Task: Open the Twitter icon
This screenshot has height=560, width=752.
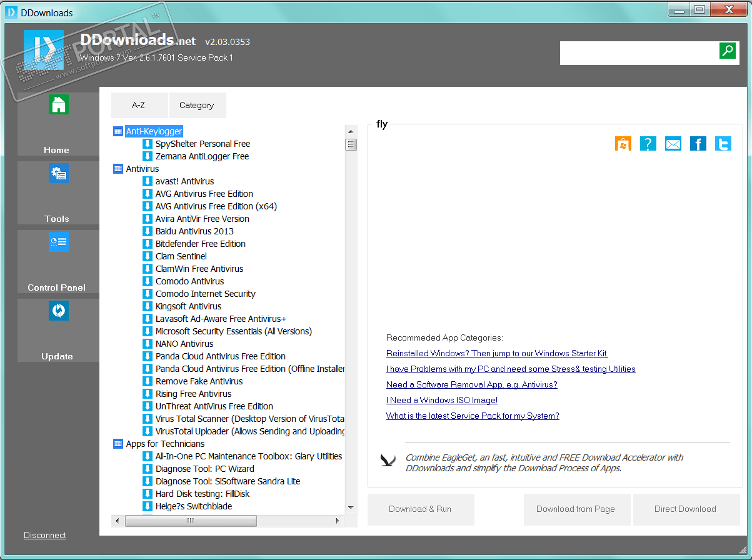Action: point(723,144)
